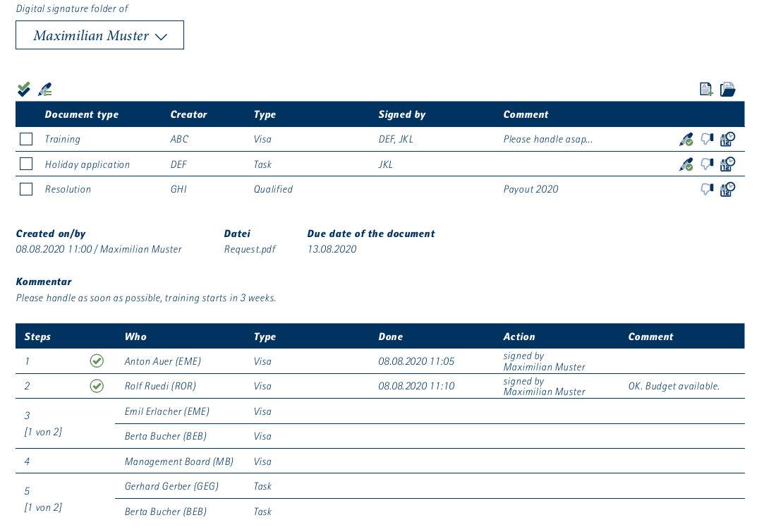Sign the Holiday application with pen icon
The height and width of the screenshot is (532, 764).
coord(686,164)
